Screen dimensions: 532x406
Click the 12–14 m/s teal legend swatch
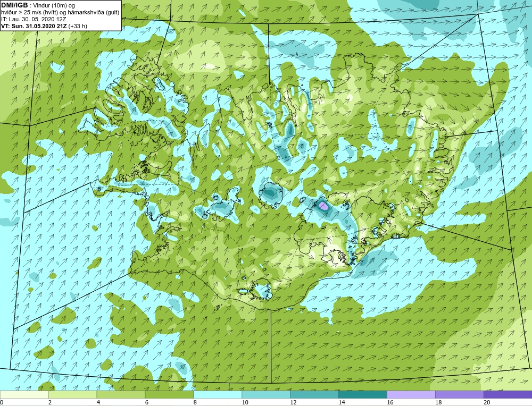[314, 394]
